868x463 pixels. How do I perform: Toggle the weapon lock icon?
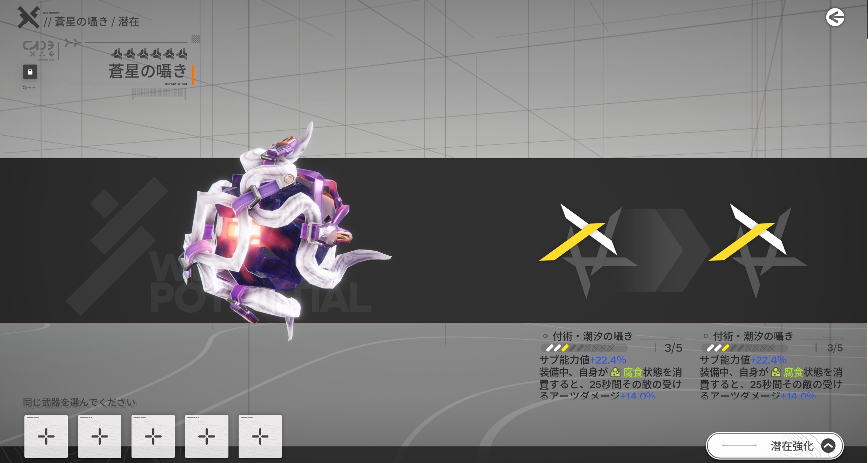[x=30, y=72]
